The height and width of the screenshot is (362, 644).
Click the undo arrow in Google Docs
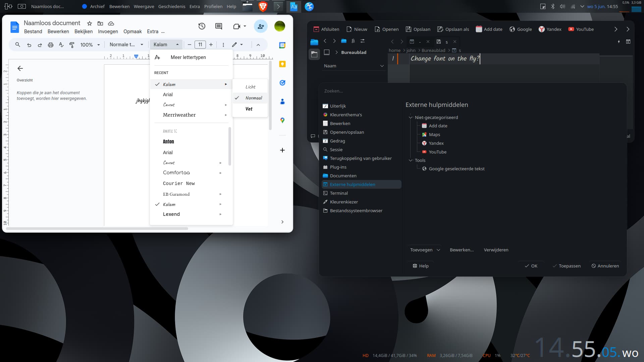tap(29, 45)
